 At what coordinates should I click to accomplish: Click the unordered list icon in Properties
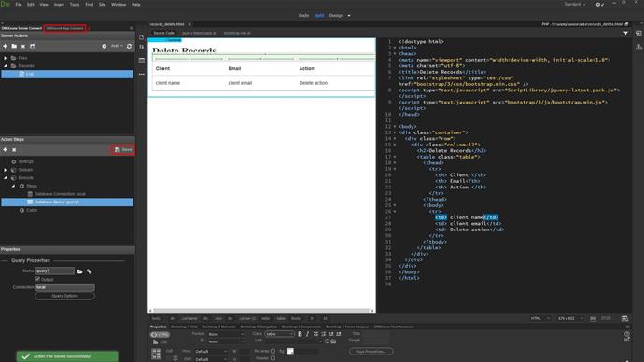pos(315,334)
